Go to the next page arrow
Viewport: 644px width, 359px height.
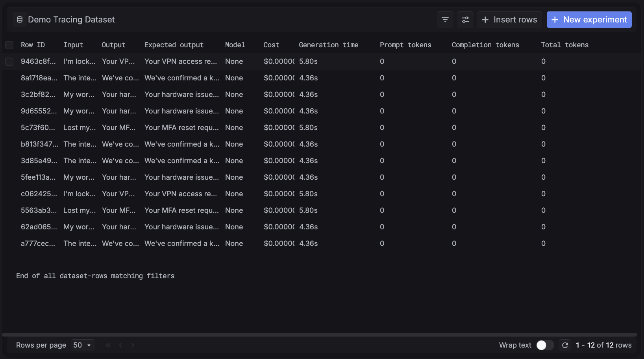[133, 345]
